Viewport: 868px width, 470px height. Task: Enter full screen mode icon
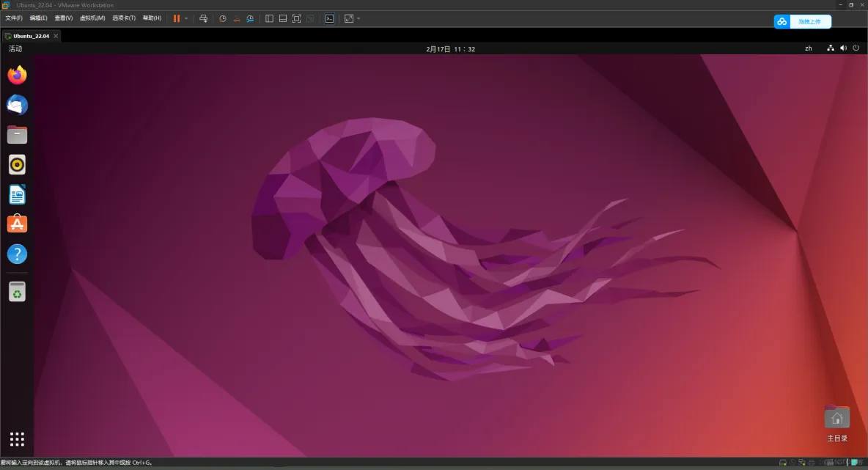(x=297, y=18)
